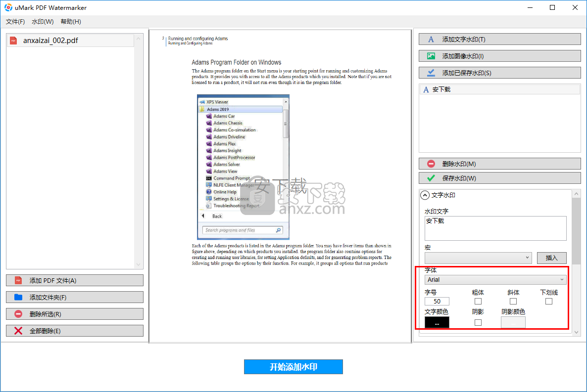Viewport: 587px width, 392px height.
Task: Enable the 阴影 shadow checkbox
Action: coord(478,322)
